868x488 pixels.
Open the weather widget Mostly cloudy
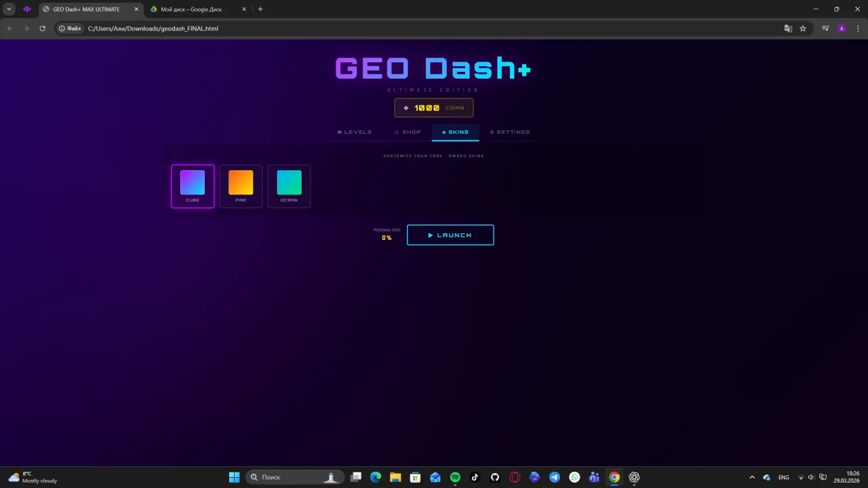coord(33,477)
